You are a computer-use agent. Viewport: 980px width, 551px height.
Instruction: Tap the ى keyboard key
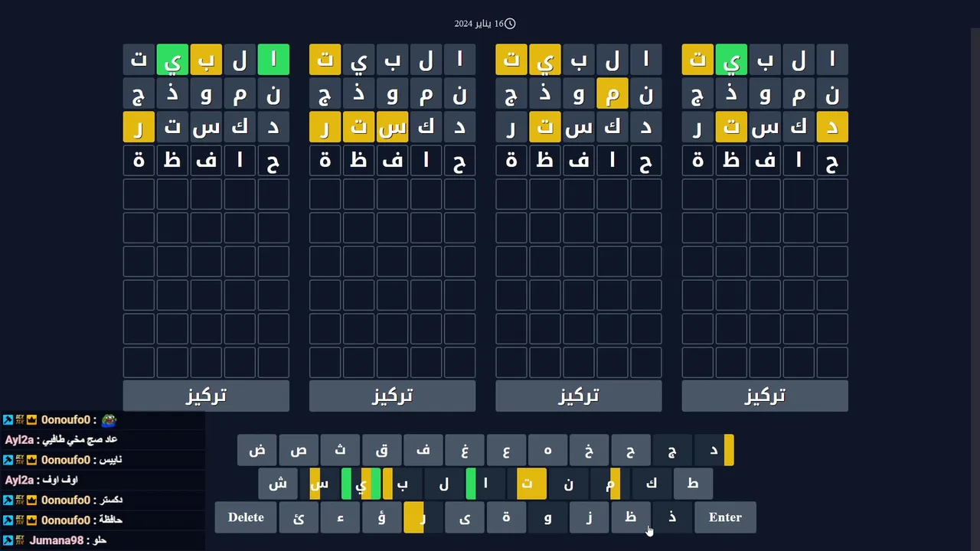pyautogui.click(x=464, y=517)
